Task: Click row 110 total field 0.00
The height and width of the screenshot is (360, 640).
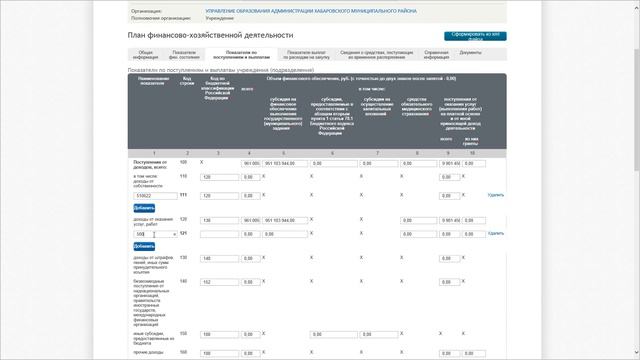Action: (251, 178)
